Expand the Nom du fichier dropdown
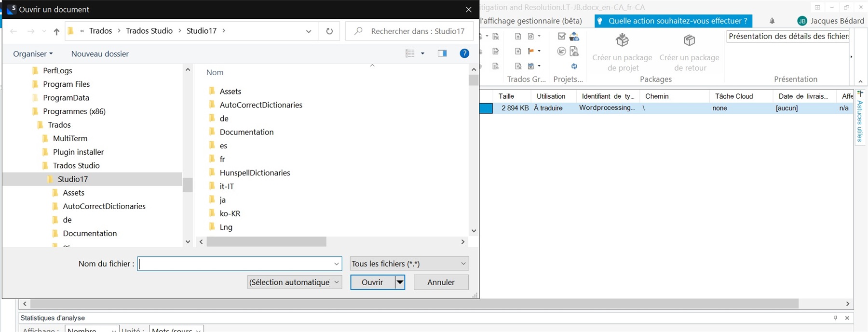The image size is (868, 332). coord(337,264)
